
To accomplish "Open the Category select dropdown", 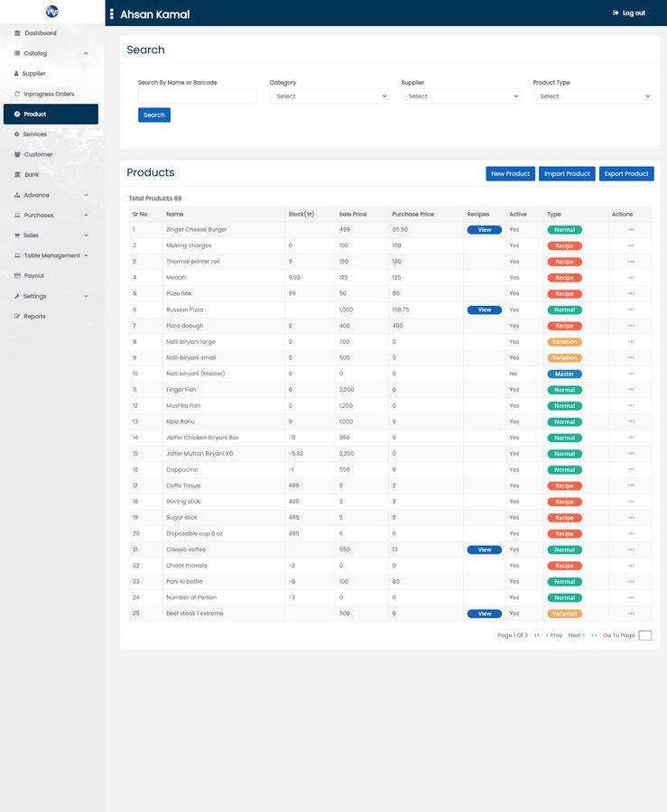I will click(x=329, y=97).
